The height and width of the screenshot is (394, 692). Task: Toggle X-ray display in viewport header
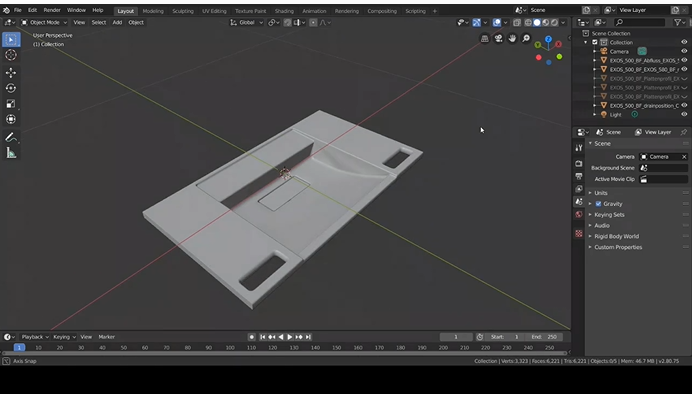pos(517,23)
